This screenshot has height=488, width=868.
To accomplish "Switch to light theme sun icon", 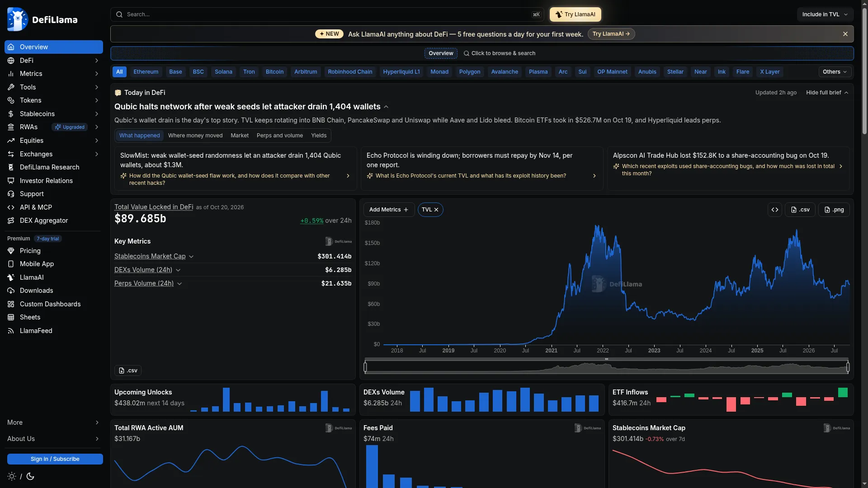I will 12,476.
